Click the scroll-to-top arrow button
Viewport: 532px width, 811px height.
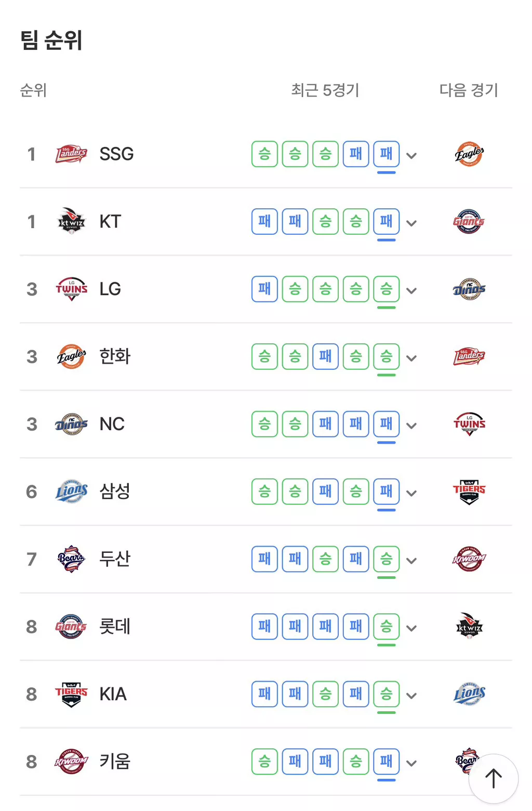493,778
